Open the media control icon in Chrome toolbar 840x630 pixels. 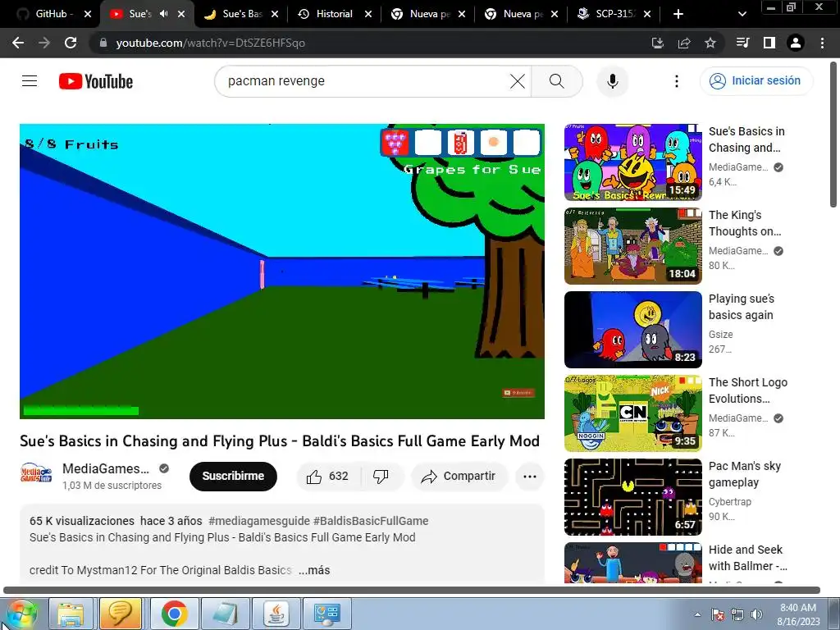[x=742, y=43]
